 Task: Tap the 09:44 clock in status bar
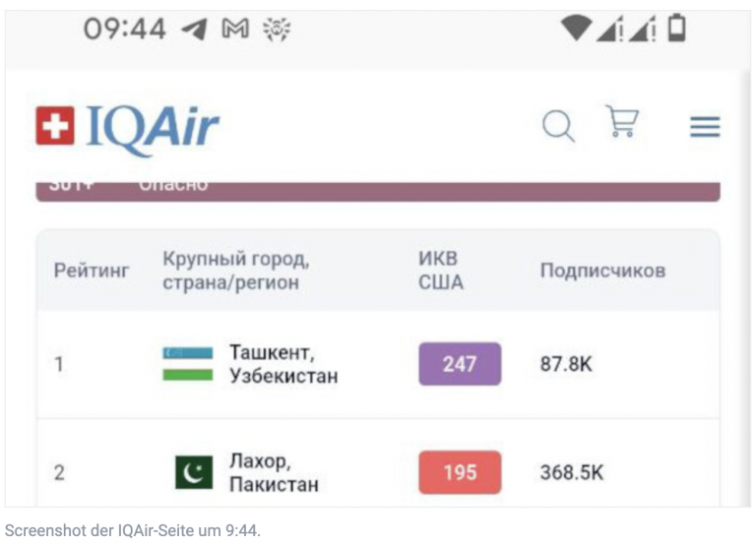click(x=124, y=30)
